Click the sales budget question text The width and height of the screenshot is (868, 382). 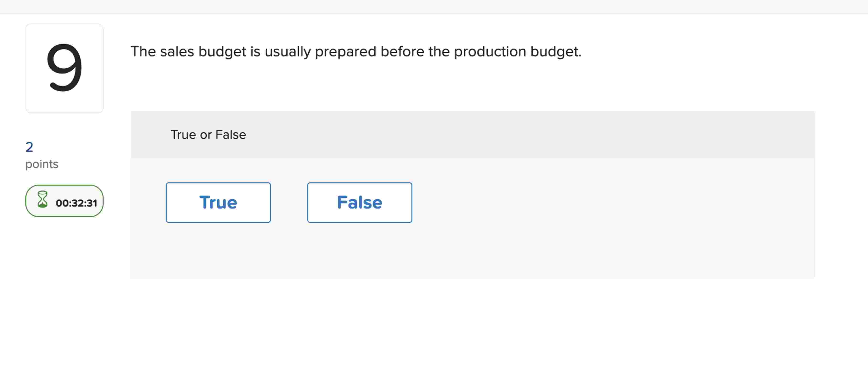point(356,52)
